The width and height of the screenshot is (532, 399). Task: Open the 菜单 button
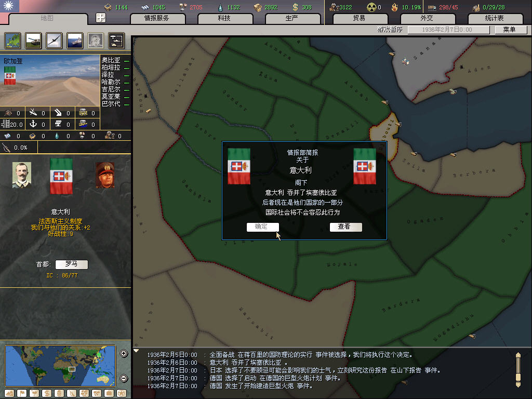click(x=511, y=30)
